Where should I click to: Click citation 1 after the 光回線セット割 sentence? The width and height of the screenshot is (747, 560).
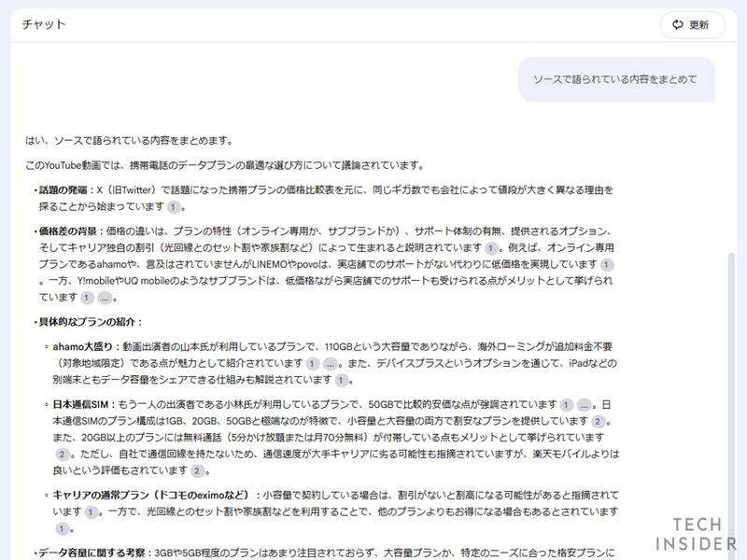coord(60,528)
